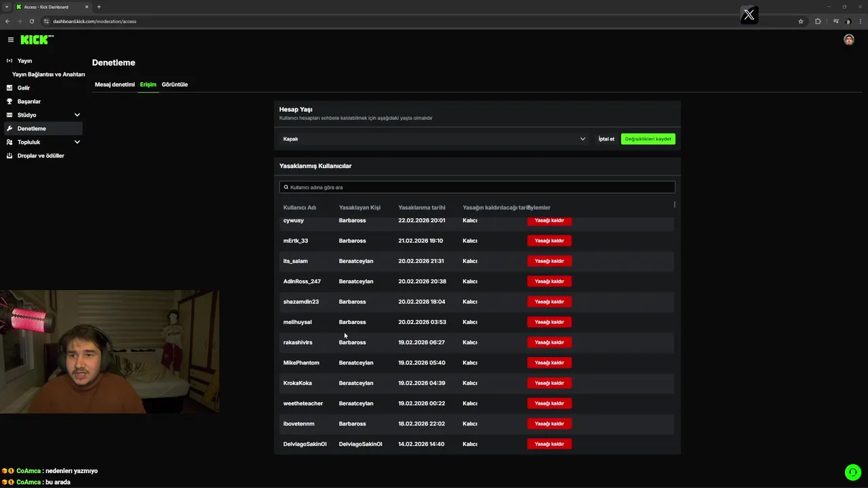Remove ban for cywusy
Screen dimensions: 868x488
pyautogui.click(x=549, y=221)
